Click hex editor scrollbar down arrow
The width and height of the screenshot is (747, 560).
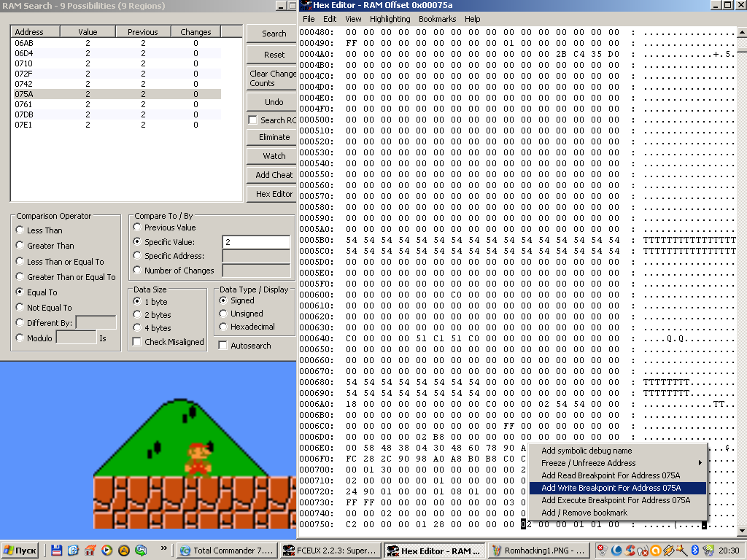(742, 530)
